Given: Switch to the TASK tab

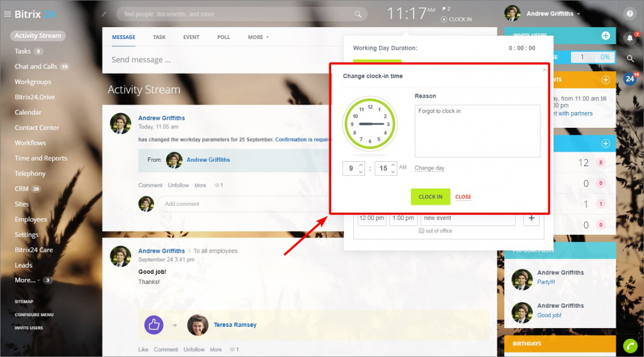Looking at the screenshot, I should [159, 37].
